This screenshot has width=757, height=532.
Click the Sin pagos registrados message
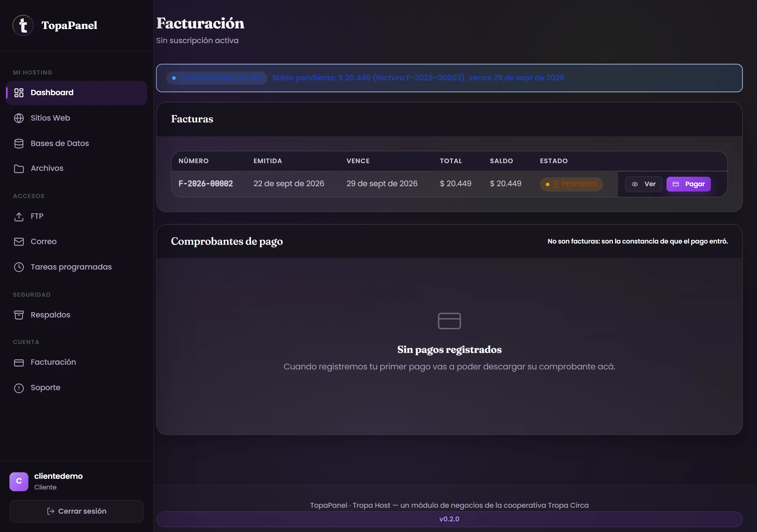pos(449,349)
